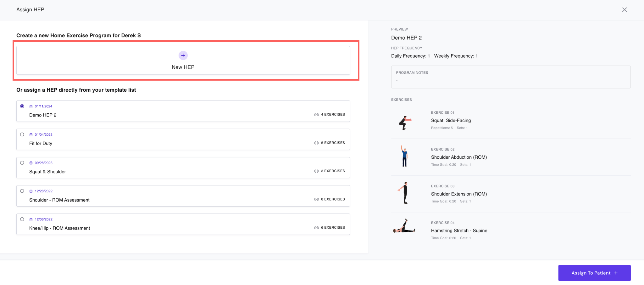Click calendar icon next to 01/11/2024

(x=31, y=106)
